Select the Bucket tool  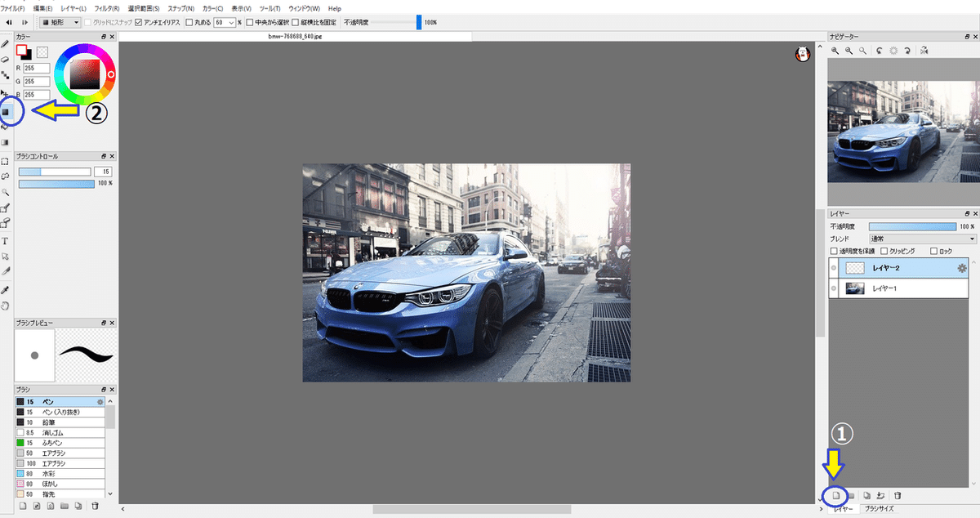coord(6,126)
